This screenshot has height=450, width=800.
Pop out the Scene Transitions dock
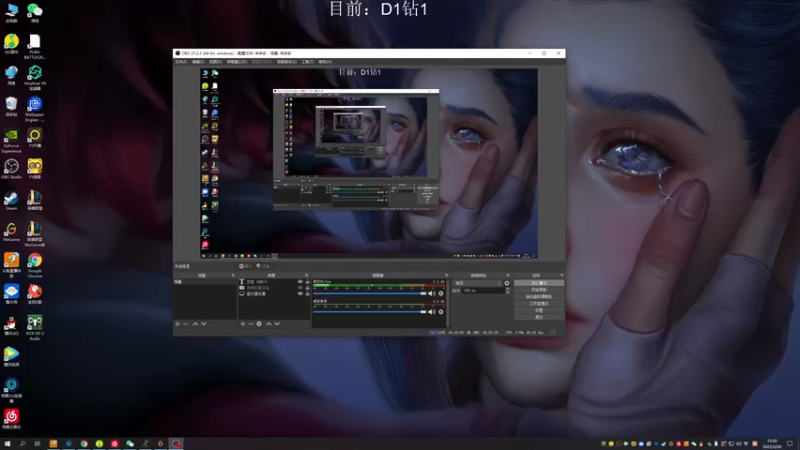[x=508, y=276]
